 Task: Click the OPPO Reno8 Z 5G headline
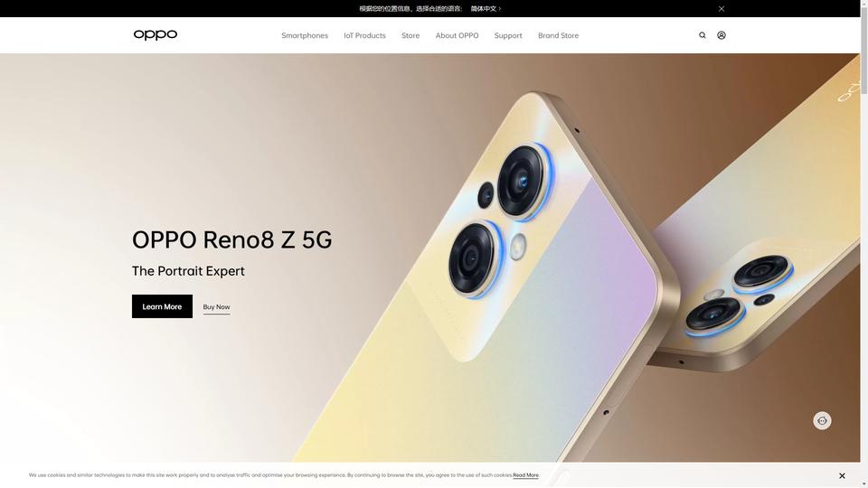pos(232,239)
